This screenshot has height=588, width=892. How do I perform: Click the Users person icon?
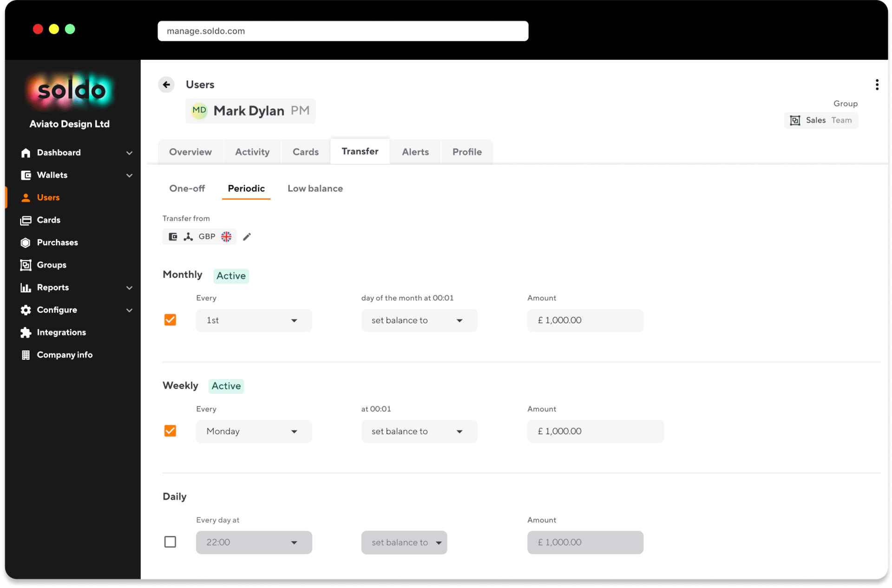[26, 197]
